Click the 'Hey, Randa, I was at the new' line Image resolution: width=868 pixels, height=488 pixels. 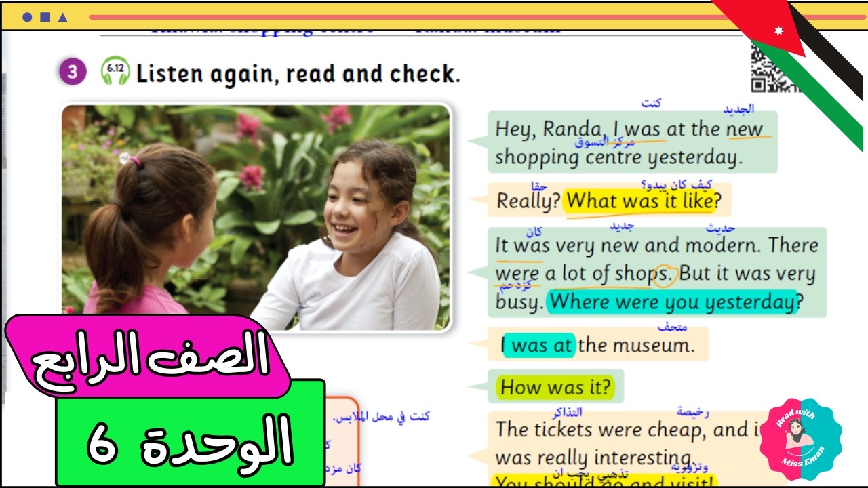pyautogui.click(x=629, y=129)
